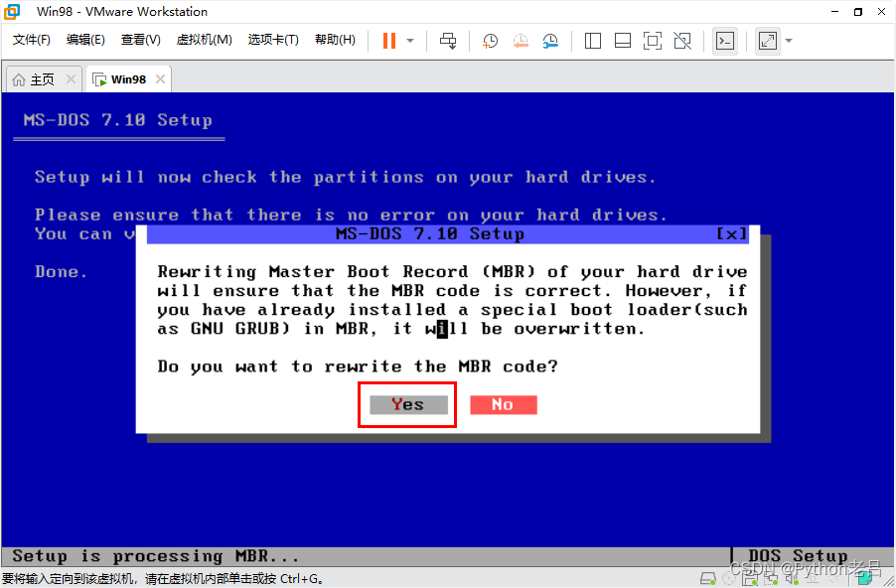Close the 主页 tab
The image size is (896, 588).
71,78
